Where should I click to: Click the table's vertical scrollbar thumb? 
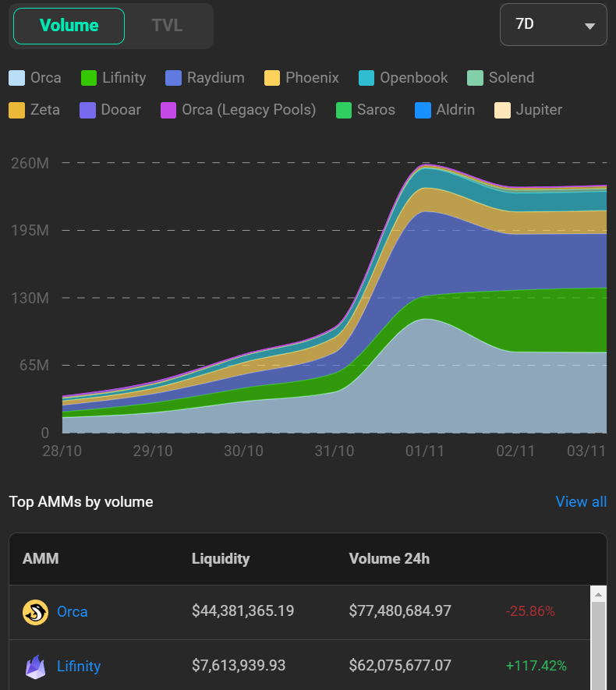tap(598, 646)
